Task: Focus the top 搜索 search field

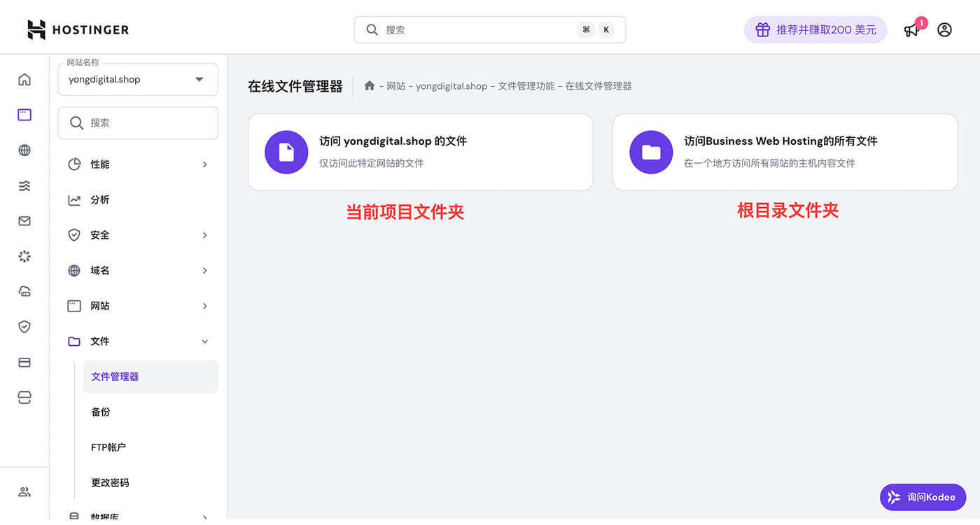Action: 490,30
